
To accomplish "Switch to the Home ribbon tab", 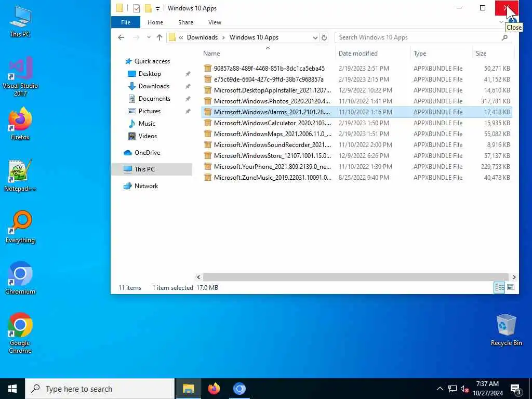I will (x=155, y=22).
